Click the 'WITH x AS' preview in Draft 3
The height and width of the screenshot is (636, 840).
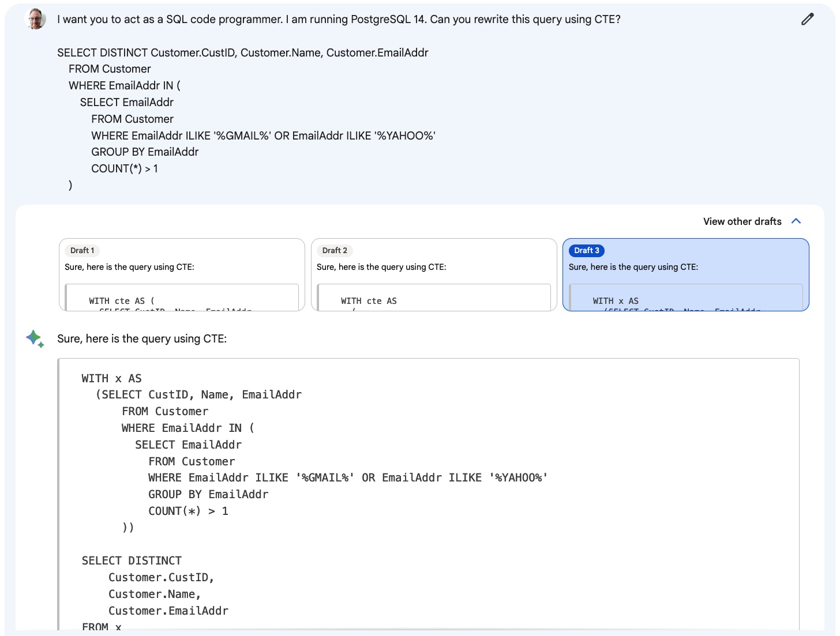(x=616, y=301)
